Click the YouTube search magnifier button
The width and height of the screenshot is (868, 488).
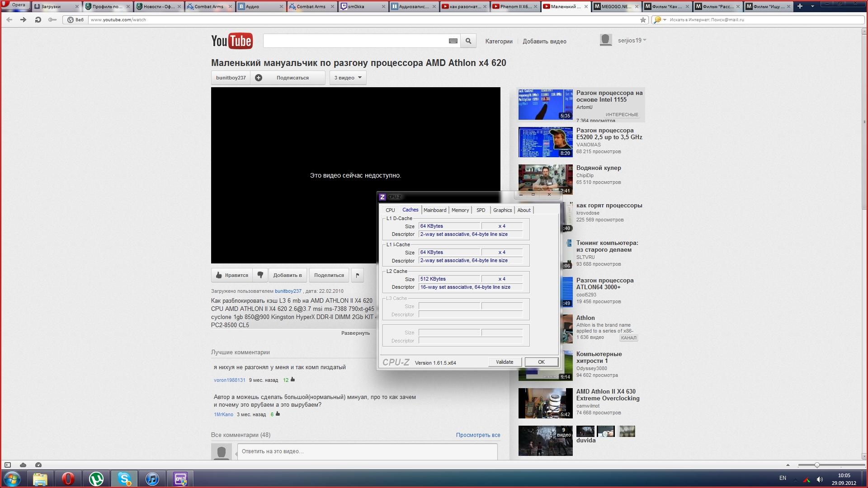click(468, 41)
